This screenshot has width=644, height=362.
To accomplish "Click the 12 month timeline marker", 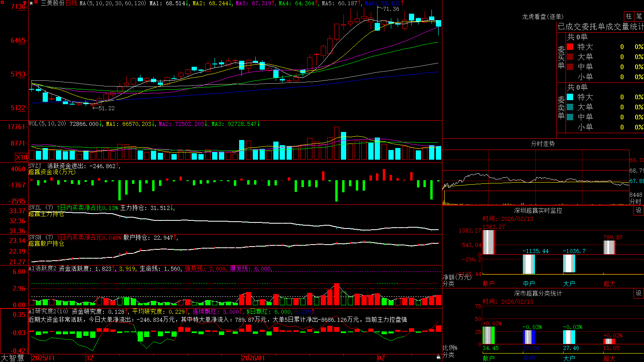I will point(90,358).
